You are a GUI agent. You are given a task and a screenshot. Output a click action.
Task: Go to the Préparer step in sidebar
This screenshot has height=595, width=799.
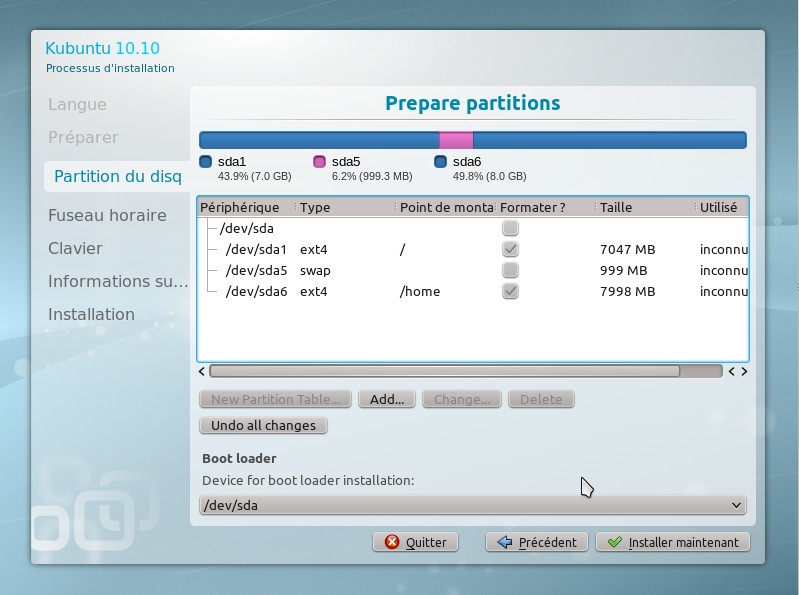pyautogui.click(x=84, y=138)
